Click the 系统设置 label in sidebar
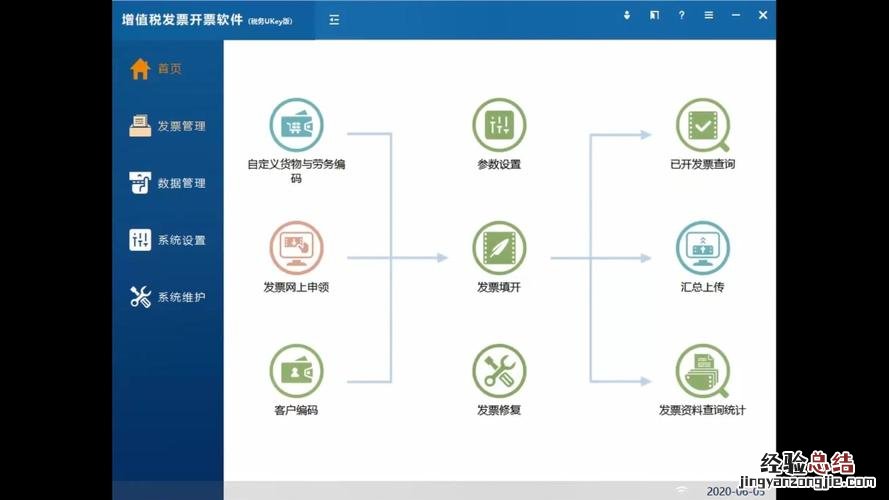The width and height of the screenshot is (889, 500). tap(181, 240)
